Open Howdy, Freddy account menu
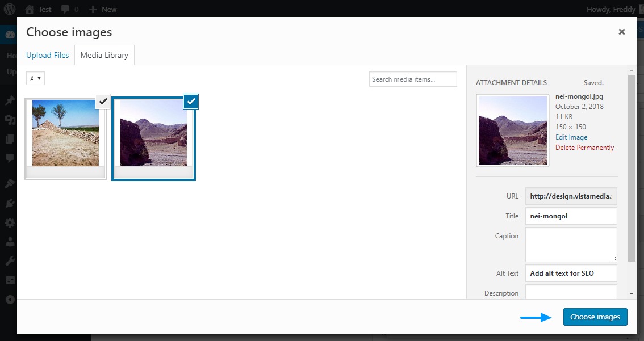The width and height of the screenshot is (644, 341). tap(615, 9)
